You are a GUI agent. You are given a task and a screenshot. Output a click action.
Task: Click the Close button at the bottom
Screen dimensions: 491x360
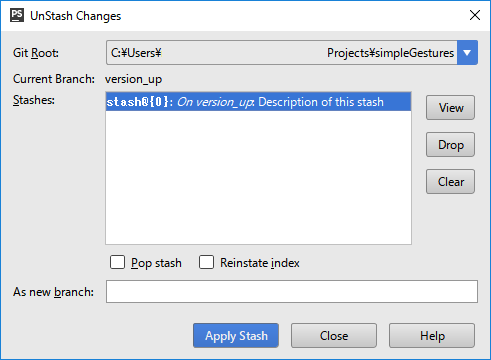(x=334, y=336)
